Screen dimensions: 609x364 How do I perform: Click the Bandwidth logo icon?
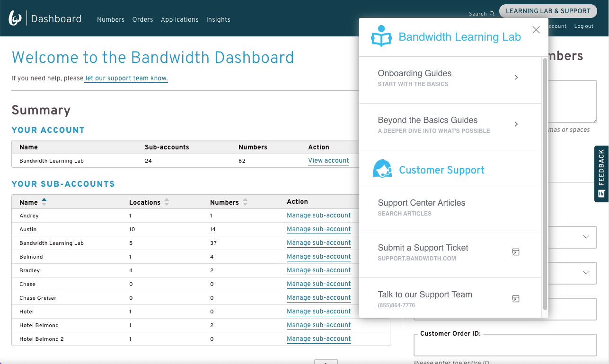pos(15,18)
